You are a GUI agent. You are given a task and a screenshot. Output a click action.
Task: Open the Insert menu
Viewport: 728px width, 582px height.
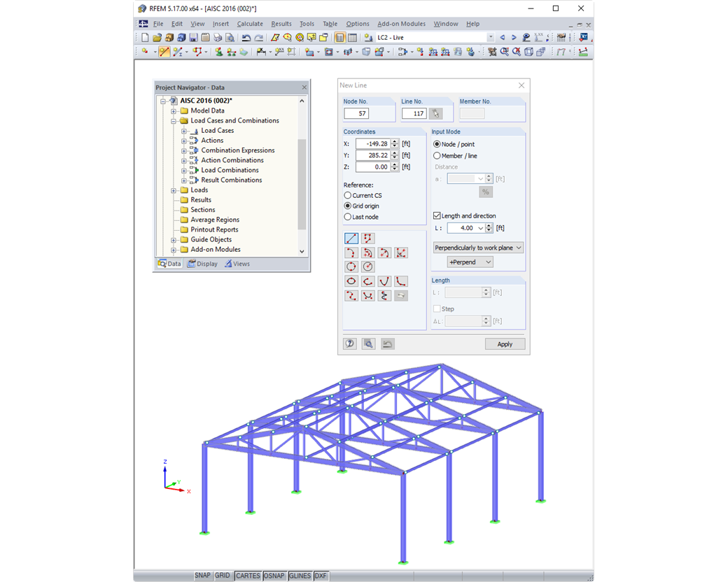tap(220, 23)
